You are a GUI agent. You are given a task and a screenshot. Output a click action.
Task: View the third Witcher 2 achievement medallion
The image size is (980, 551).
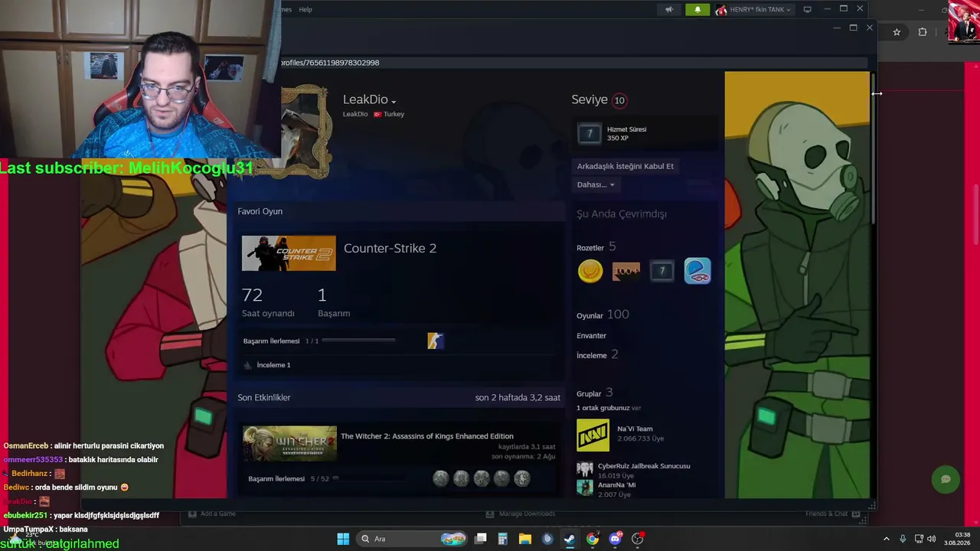(x=482, y=478)
